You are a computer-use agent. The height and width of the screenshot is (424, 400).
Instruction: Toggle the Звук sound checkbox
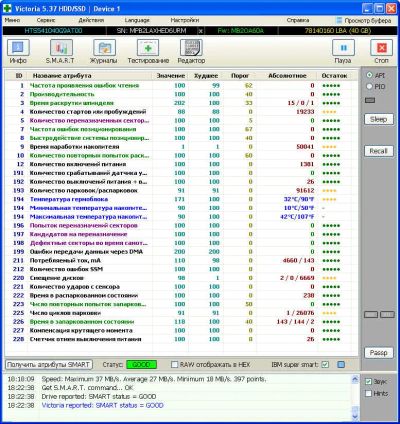(368, 382)
